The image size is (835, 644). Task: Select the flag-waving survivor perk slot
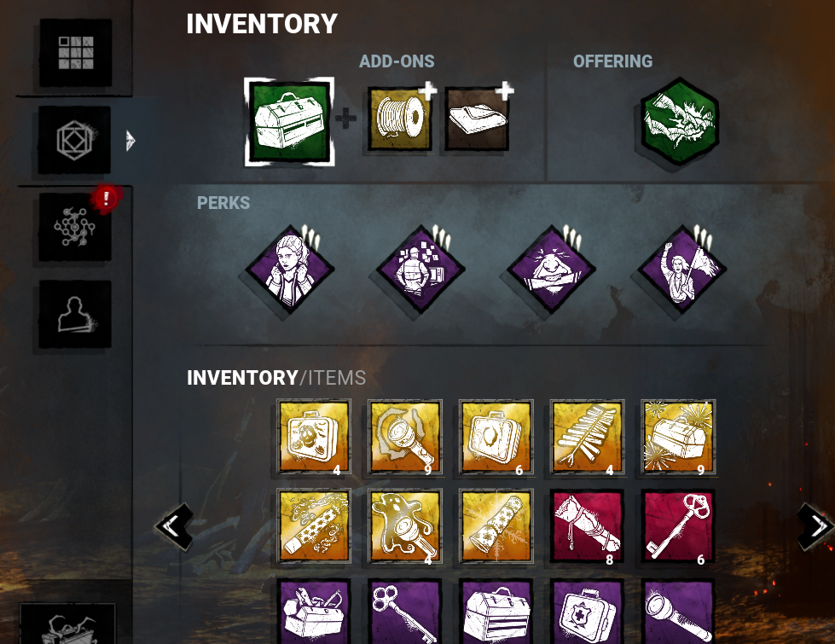click(681, 269)
